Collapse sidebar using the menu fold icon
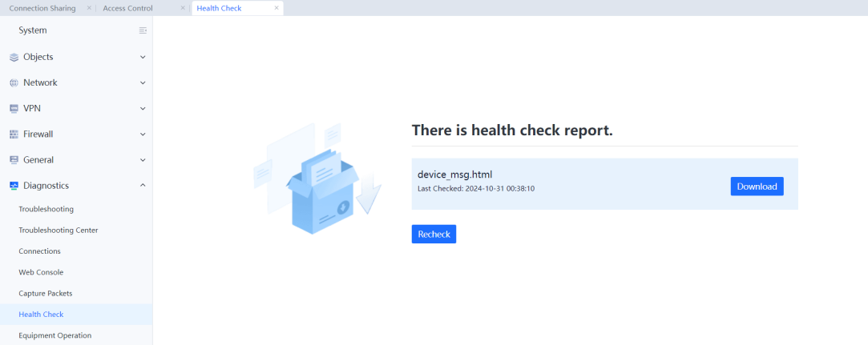The width and height of the screenshot is (868, 345). (x=143, y=30)
